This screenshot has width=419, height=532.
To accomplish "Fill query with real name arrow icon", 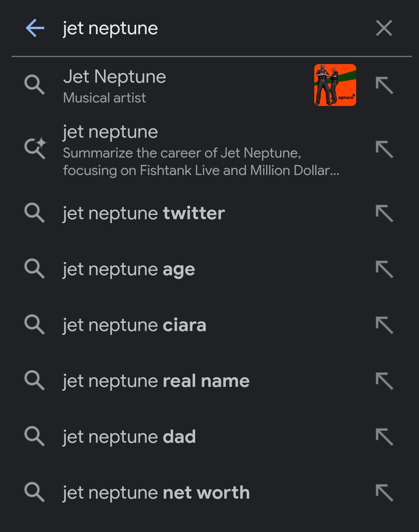I will point(384,381).
